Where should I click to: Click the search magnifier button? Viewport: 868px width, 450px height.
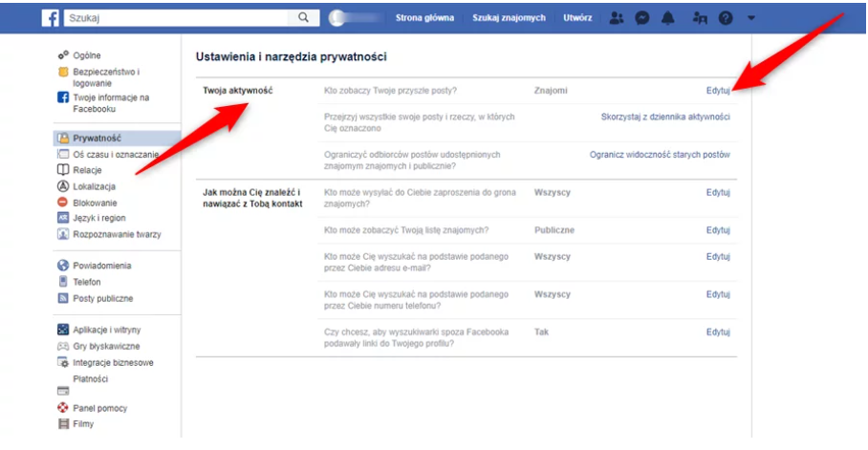pyautogui.click(x=303, y=18)
